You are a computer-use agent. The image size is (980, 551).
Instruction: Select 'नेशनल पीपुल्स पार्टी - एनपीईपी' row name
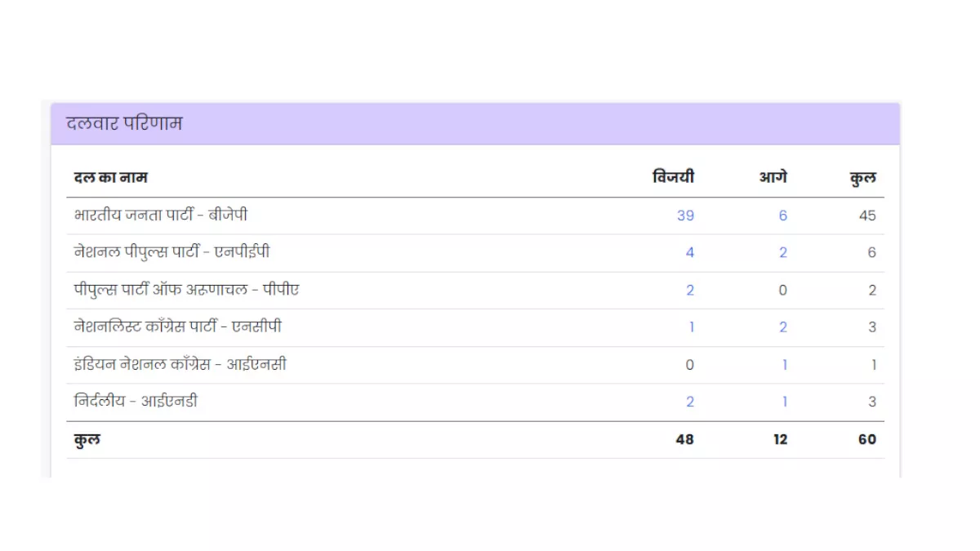click(171, 253)
